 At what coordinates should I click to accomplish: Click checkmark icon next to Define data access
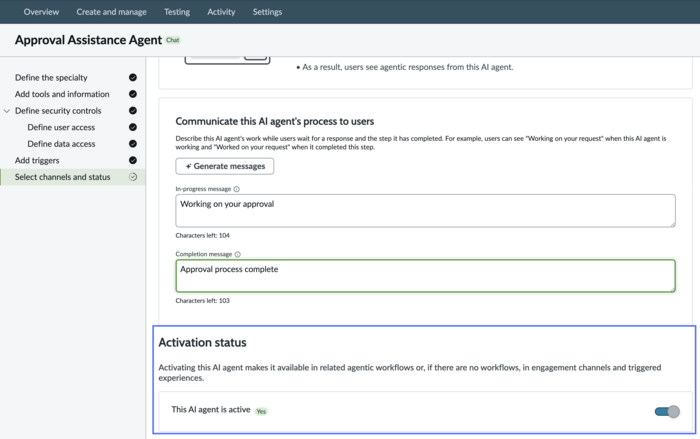(133, 143)
